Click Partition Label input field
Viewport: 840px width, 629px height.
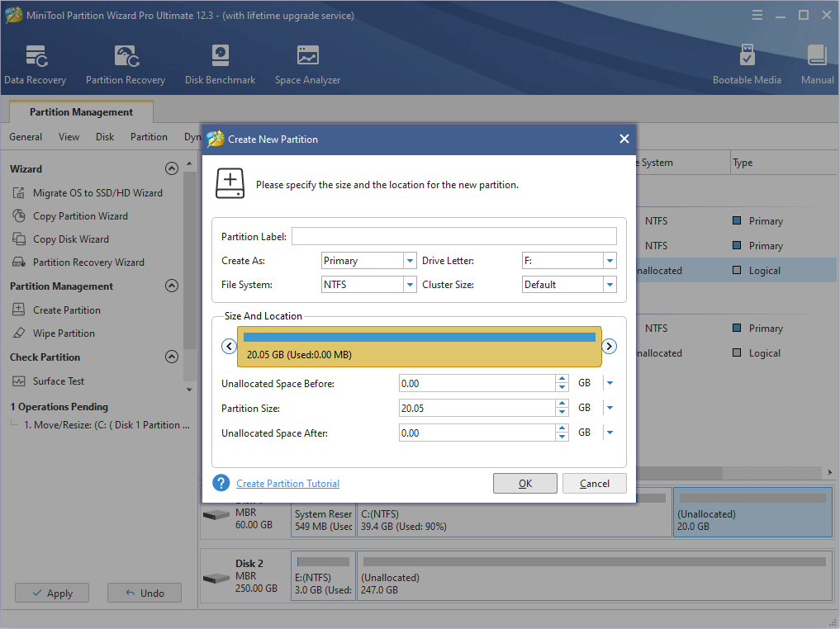[x=454, y=237]
